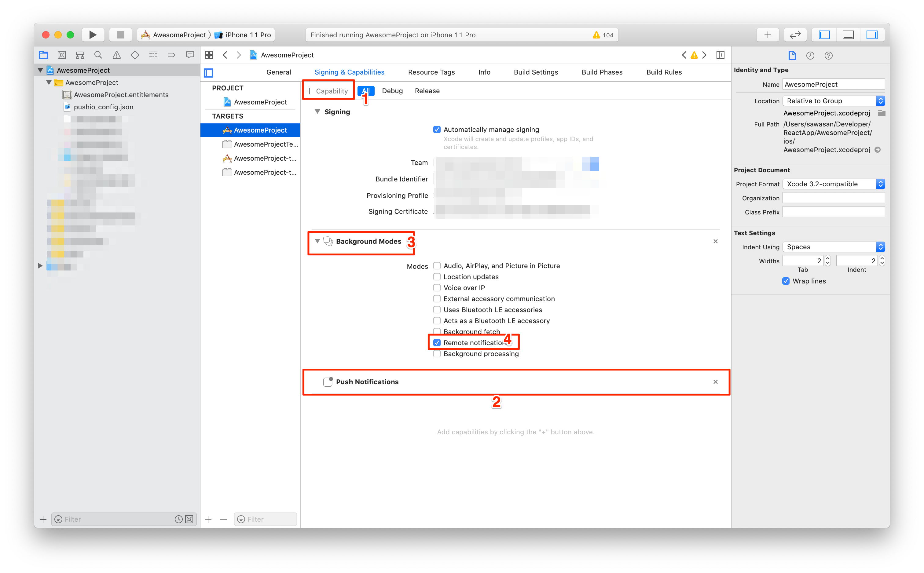Click the Library plus button in toolbar
The image size is (924, 573).
pyautogui.click(x=768, y=35)
